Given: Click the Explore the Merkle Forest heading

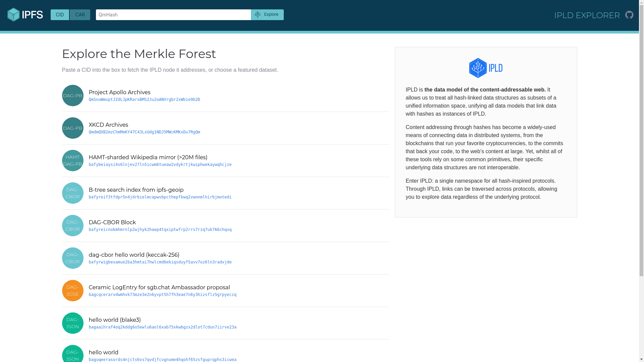Looking at the screenshot, I should pyautogui.click(x=139, y=54).
